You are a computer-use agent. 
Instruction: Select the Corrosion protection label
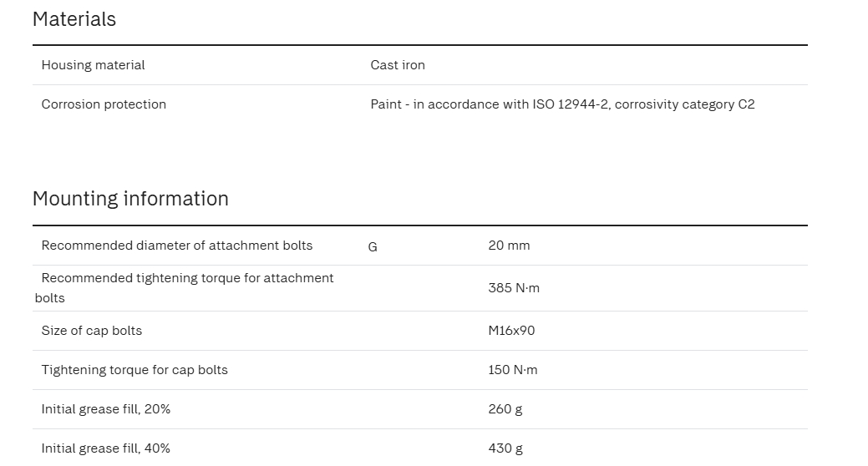pos(104,104)
